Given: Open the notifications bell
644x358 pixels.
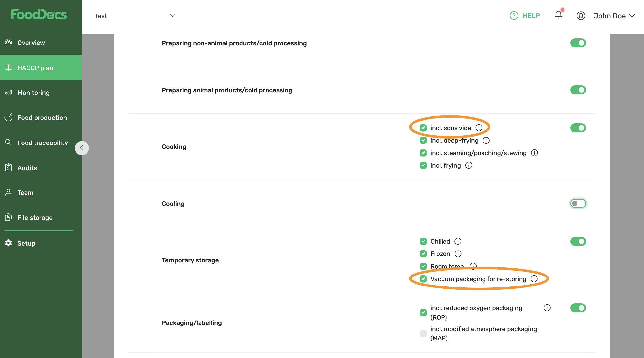Looking at the screenshot, I should pyautogui.click(x=558, y=15).
